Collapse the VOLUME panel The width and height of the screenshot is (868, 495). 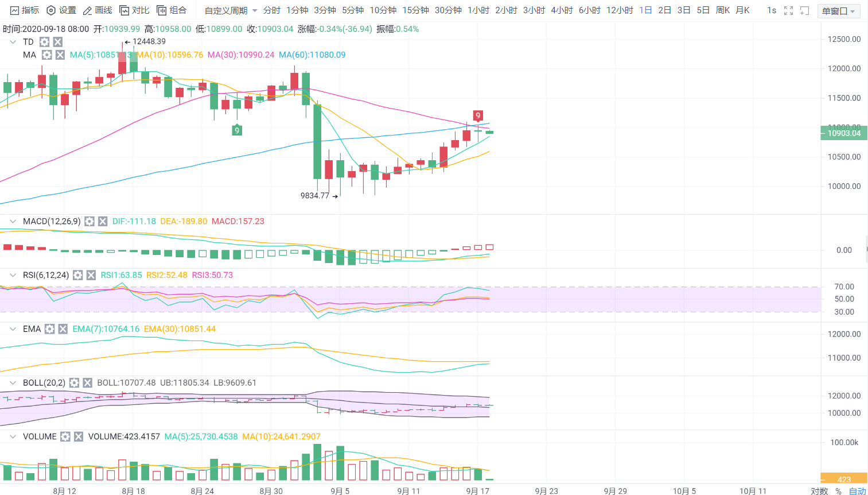point(13,437)
